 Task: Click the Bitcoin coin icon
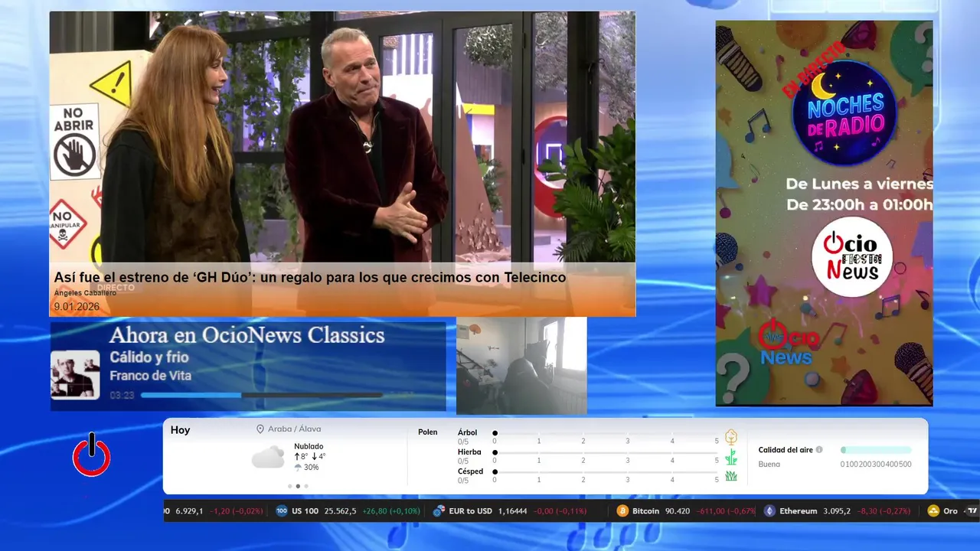coord(622,510)
